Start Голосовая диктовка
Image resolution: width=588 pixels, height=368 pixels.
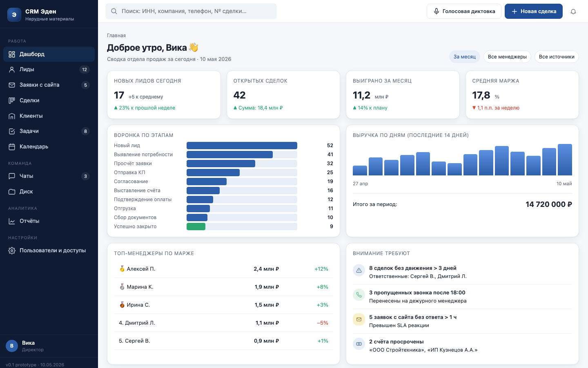[464, 11]
